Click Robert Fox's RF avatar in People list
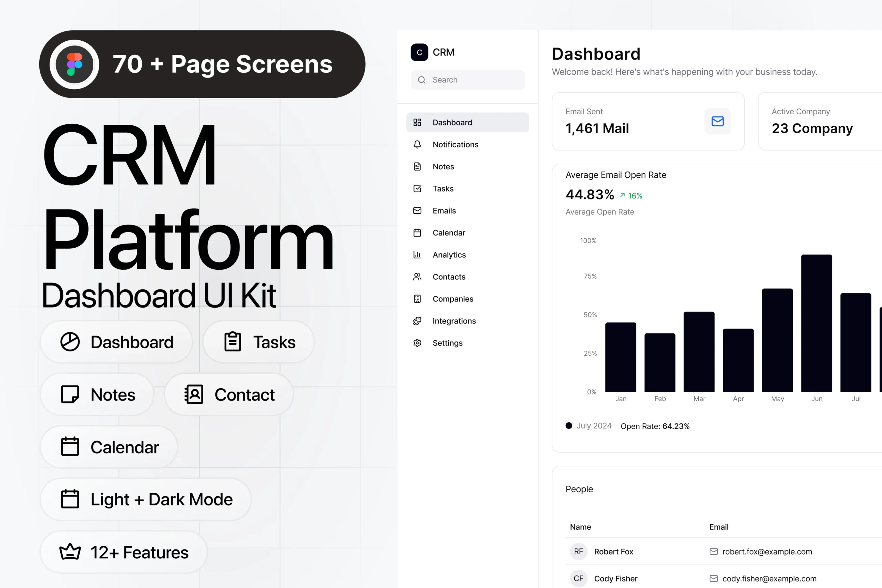This screenshot has height=588, width=882. 578,551
